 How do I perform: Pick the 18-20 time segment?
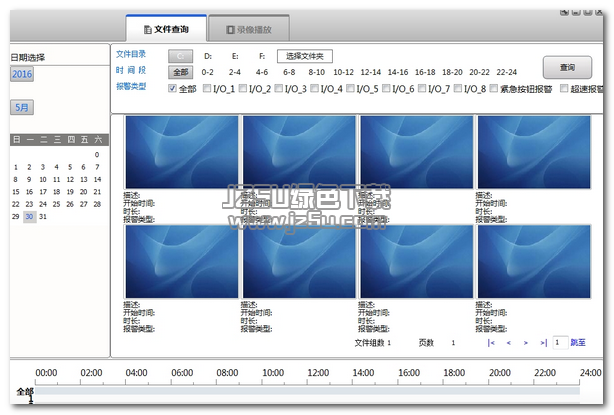(452, 72)
